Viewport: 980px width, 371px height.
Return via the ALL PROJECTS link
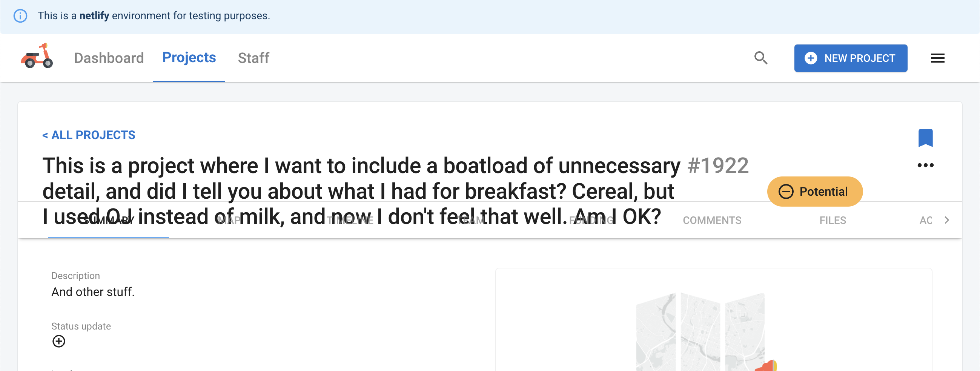(89, 135)
